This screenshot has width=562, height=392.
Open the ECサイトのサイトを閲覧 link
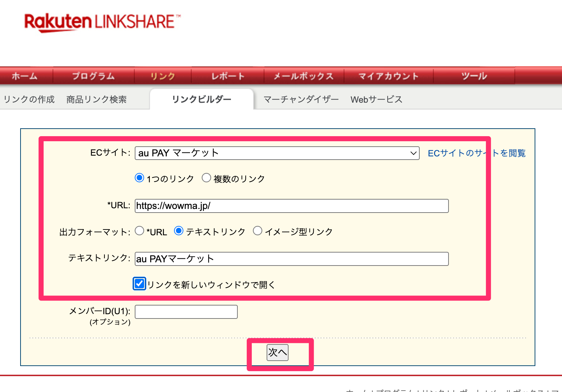(x=477, y=153)
